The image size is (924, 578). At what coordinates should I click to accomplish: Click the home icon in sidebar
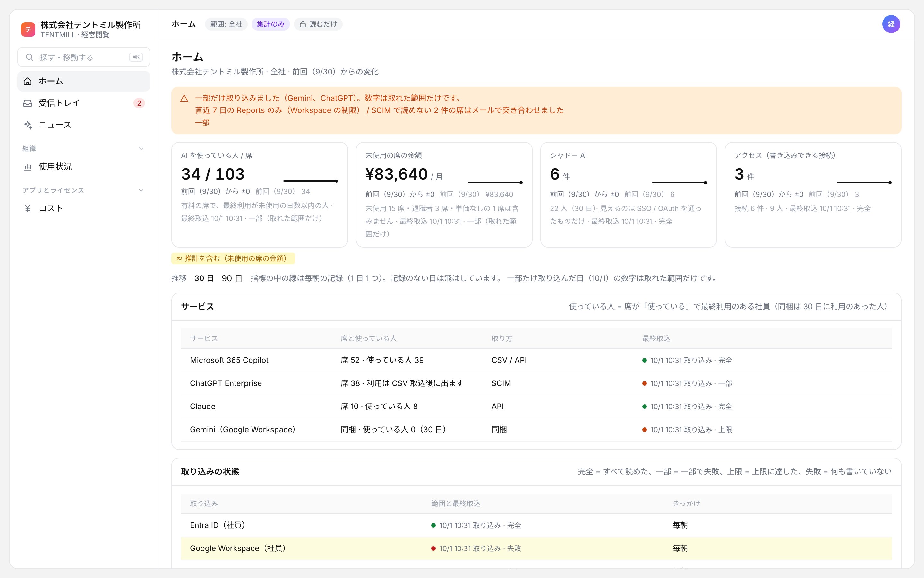28,81
